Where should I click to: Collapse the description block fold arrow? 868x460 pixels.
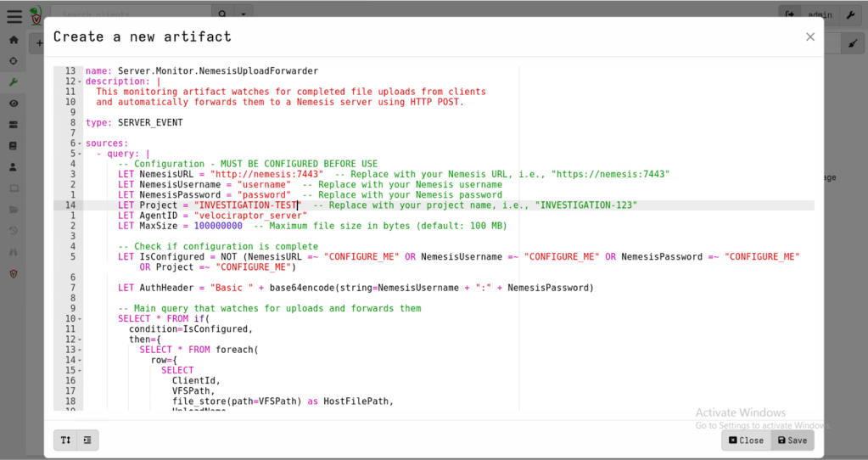(x=80, y=81)
